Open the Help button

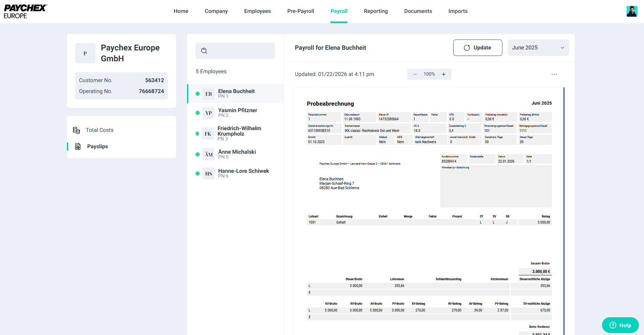click(x=620, y=325)
